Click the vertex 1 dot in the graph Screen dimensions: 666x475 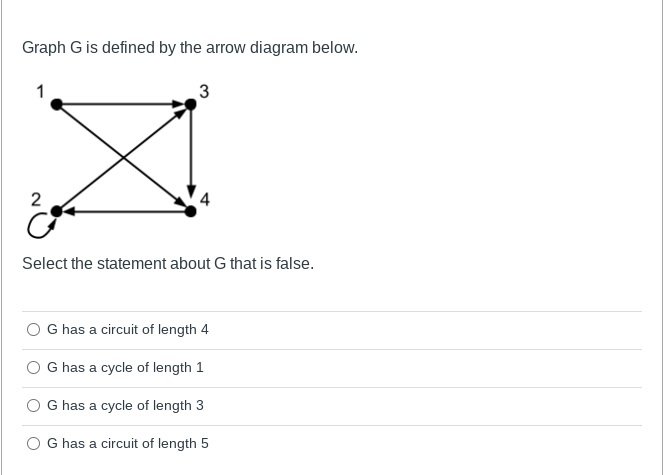tap(57, 103)
